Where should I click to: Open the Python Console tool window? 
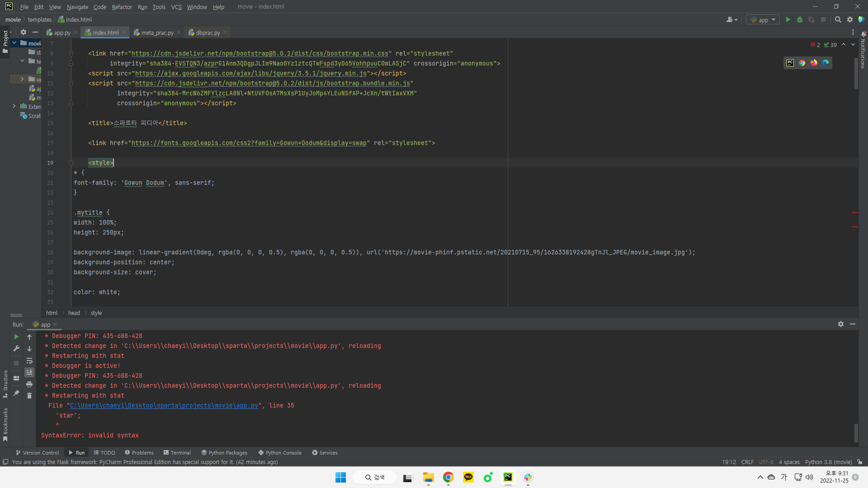pos(280,453)
